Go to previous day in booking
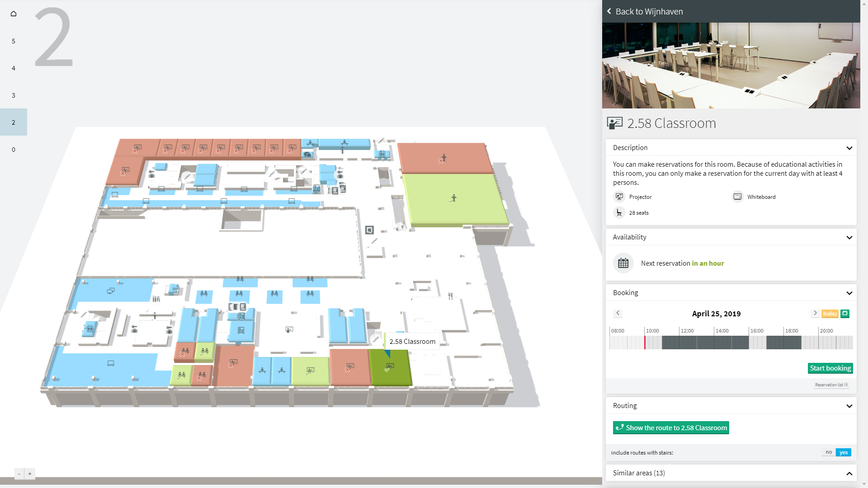Viewport: 868px width, 488px height. tap(618, 313)
